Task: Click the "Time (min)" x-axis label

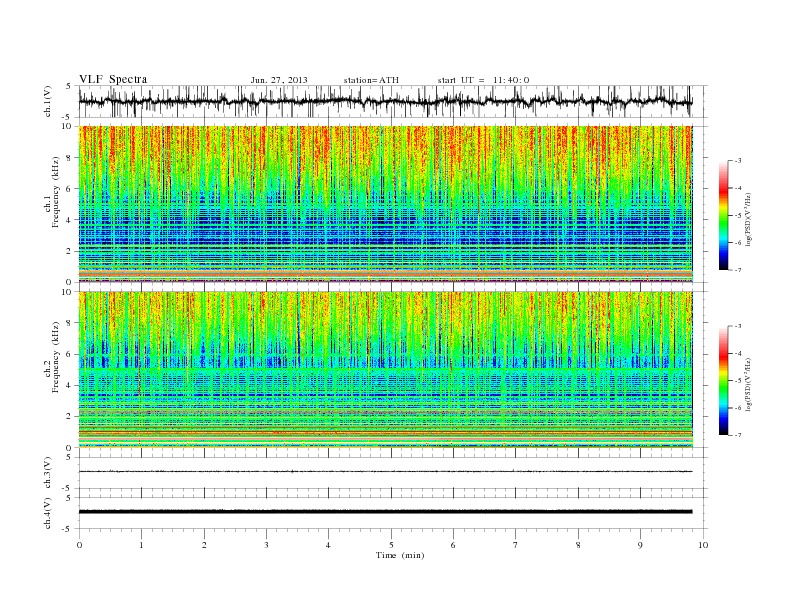Action: click(x=400, y=555)
